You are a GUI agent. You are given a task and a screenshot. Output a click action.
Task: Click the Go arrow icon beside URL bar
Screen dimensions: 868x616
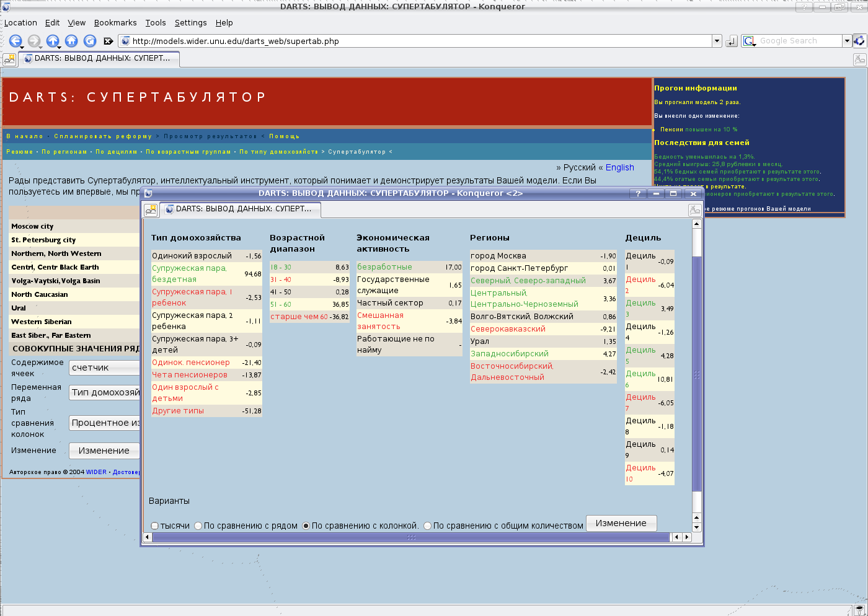(x=732, y=41)
